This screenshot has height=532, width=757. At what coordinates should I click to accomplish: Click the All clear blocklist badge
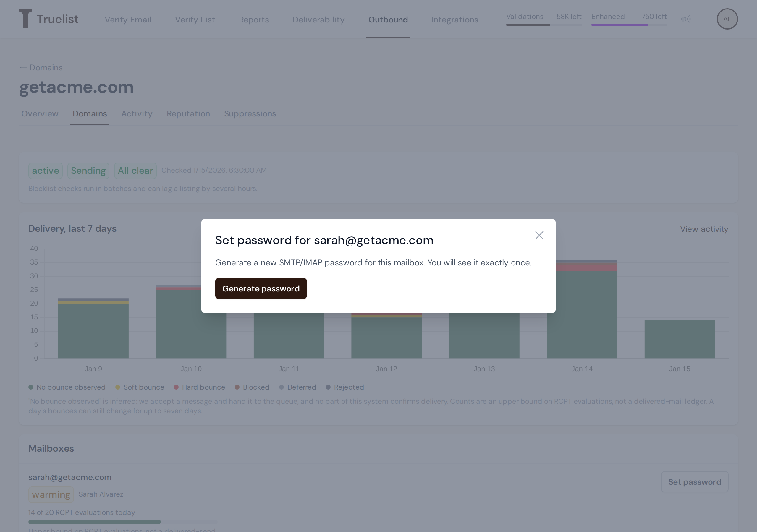tap(135, 171)
